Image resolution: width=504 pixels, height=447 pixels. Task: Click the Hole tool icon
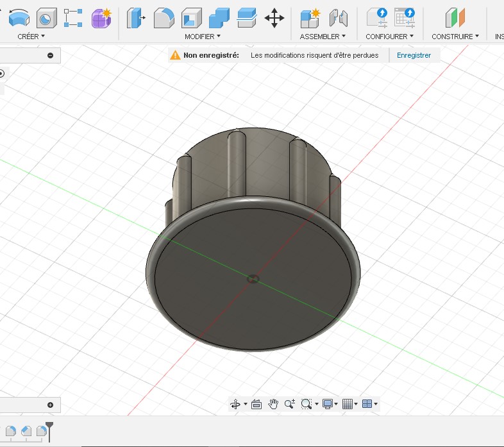pyautogui.click(x=47, y=18)
